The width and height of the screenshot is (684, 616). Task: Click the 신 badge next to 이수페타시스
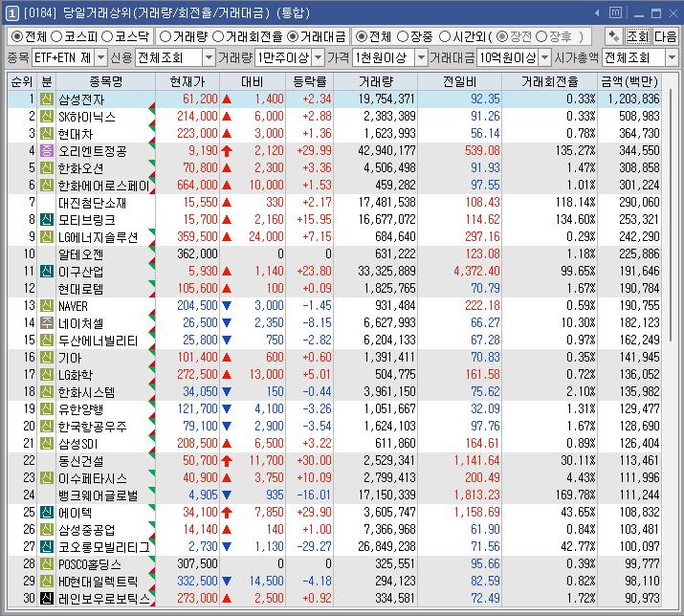47,477
